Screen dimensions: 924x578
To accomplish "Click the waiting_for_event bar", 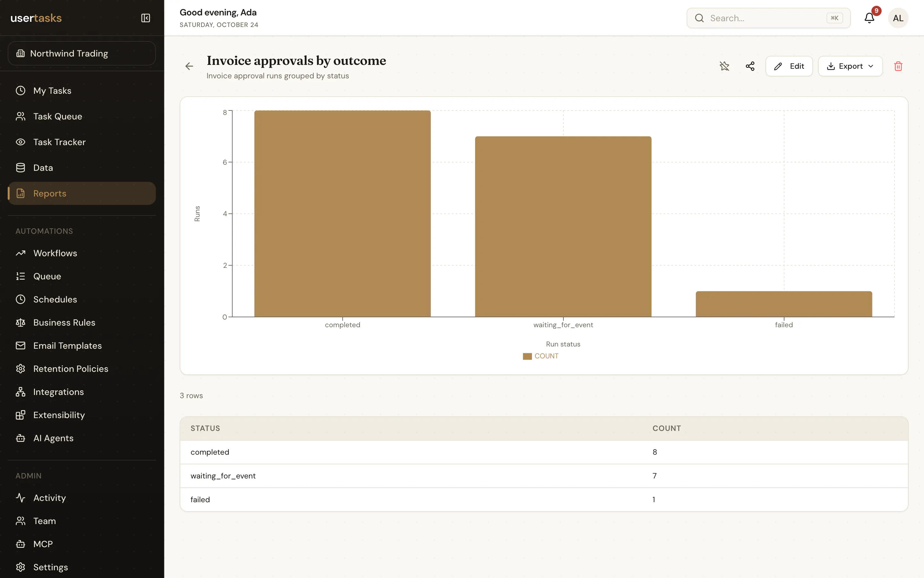I will 563,227.
